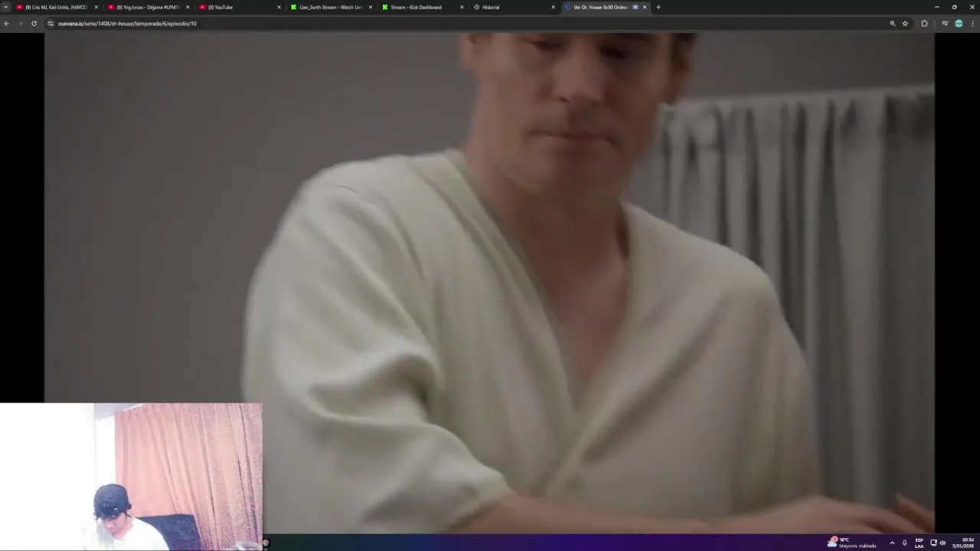Image resolution: width=980 pixels, height=551 pixels.
Task: Open the media control icon in toolbar
Action: (x=945, y=24)
